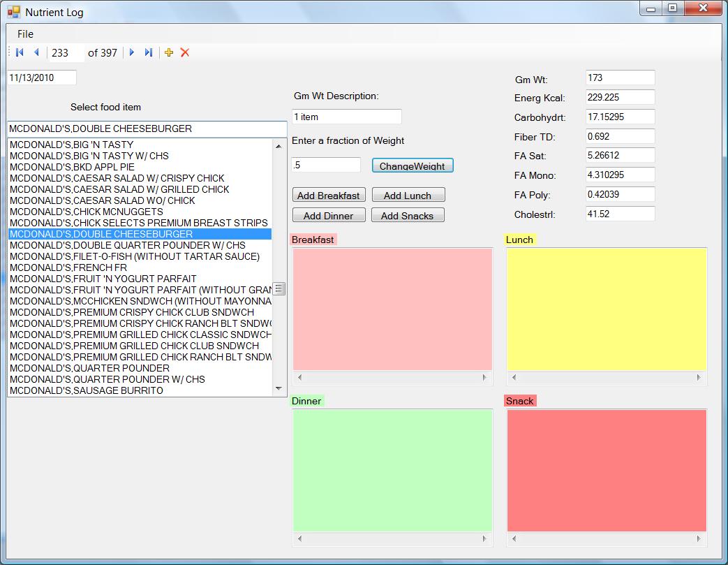This screenshot has width=728, height=565.
Task: Select MCDONALD'S,BKD APPL PIE
Action: (x=140, y=167)
